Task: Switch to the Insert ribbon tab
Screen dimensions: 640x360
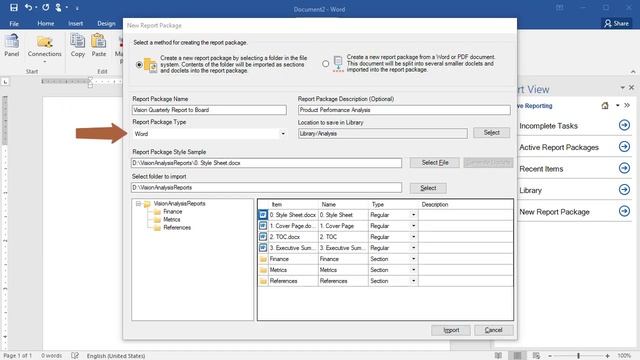Action: point(76,24)
